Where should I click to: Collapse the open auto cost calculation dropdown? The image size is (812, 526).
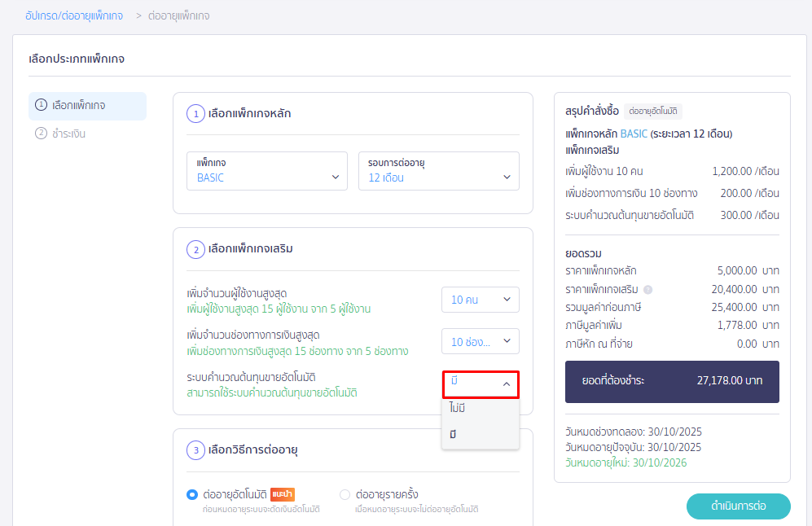(481, 384)
